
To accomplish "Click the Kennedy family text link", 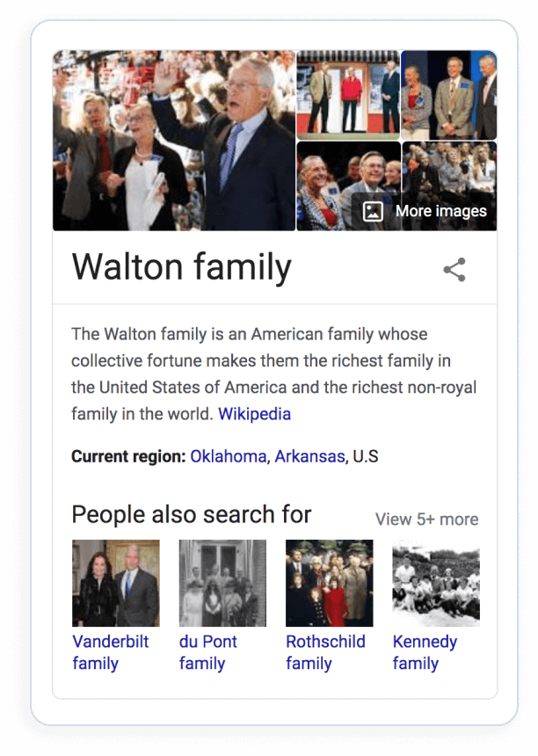I will coord(425,652).
